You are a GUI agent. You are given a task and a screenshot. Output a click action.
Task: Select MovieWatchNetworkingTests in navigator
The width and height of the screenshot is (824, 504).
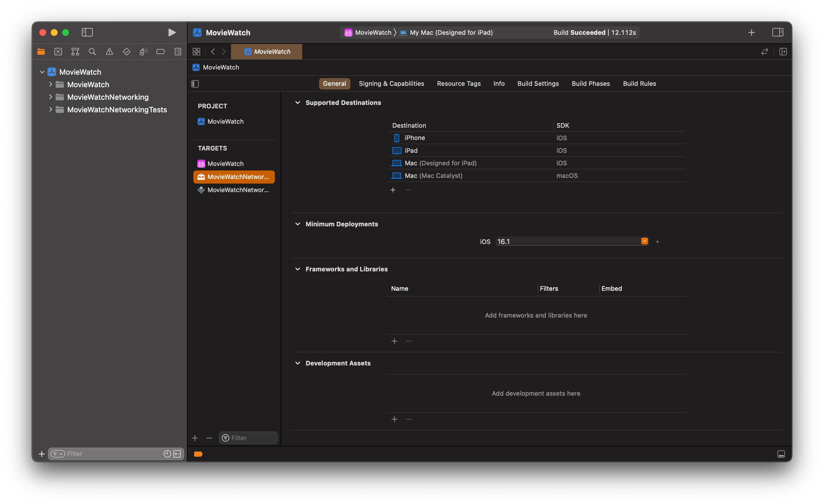[x=117, y=110]
